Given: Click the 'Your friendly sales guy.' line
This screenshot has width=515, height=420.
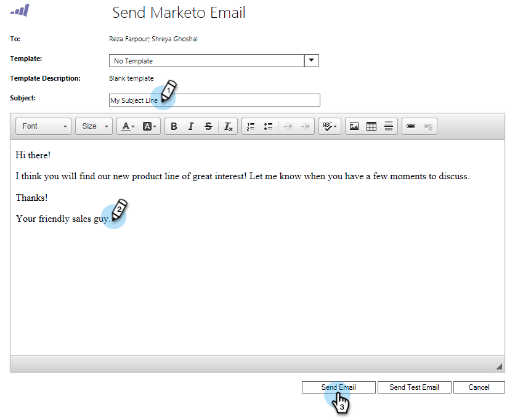Looking at the screenshot, I should click(x=63, y=219).
